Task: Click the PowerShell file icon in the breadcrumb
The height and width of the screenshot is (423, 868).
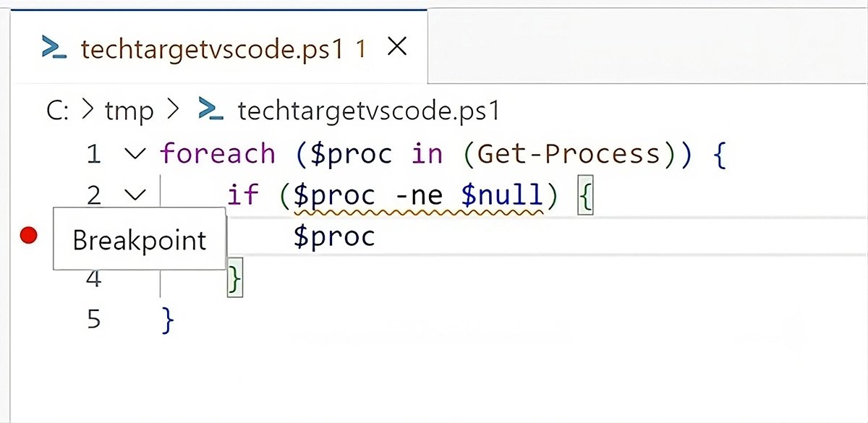Action: point(210,111)
